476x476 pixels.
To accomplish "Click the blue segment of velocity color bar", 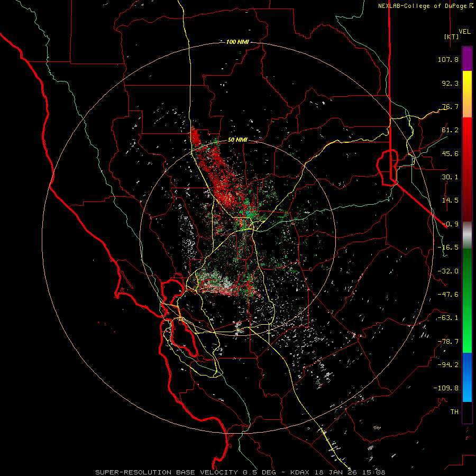I will click(467, 377).
